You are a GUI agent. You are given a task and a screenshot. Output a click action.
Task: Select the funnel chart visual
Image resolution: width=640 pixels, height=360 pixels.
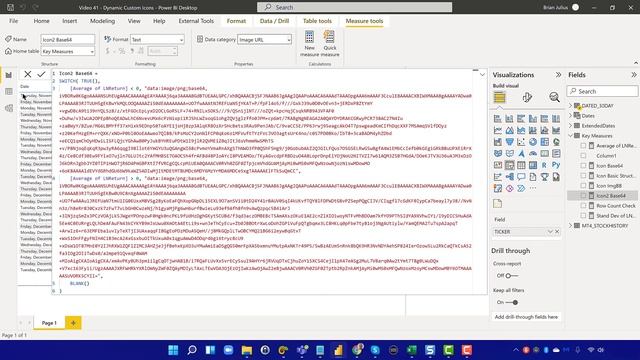tap(509, 142)
